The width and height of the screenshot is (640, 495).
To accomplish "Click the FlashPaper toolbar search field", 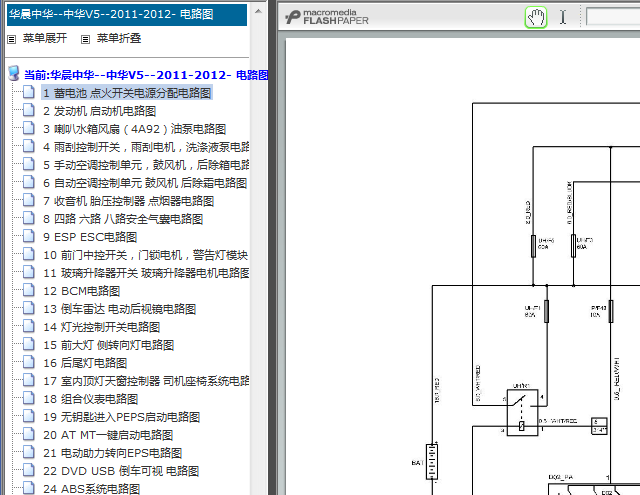I will 613,17.
